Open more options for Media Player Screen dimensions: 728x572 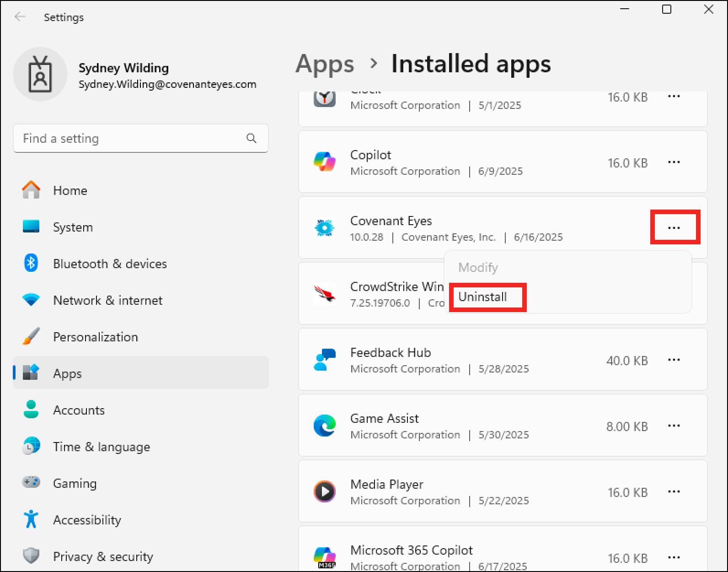(x=674, y=491)
